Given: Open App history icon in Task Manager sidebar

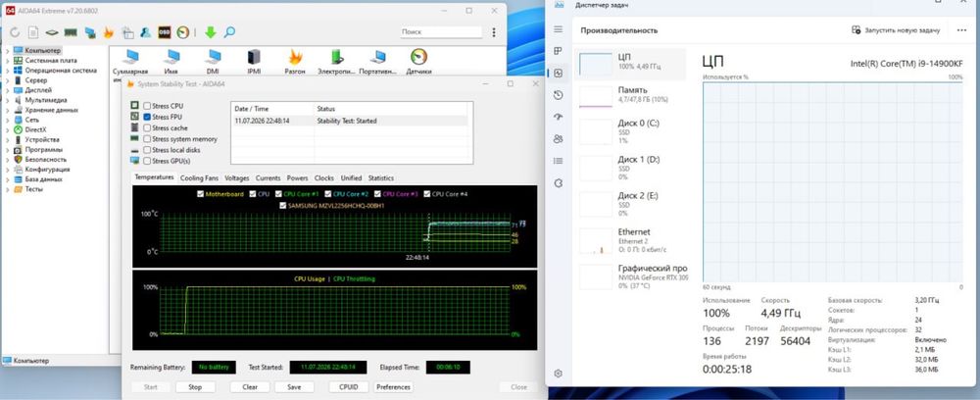Looking at the screenshot, I should pyautogui.click(x=559, y=95).
